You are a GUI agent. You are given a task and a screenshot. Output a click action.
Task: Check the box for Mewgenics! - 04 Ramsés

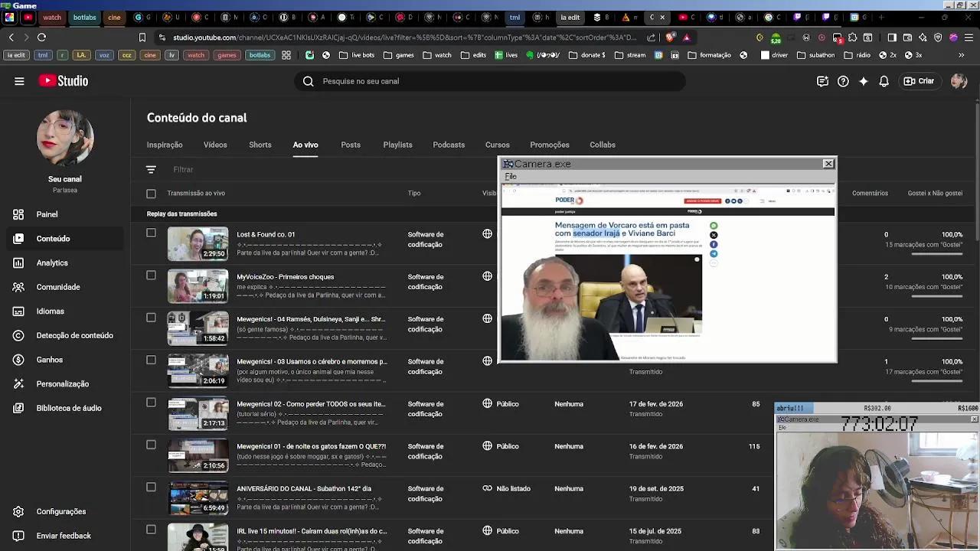point(151,318)
